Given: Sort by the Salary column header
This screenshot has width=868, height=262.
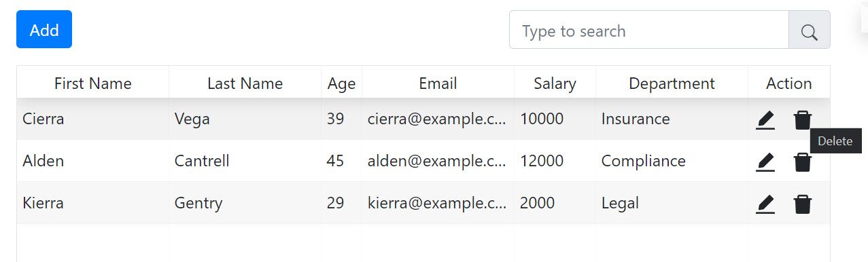Looking at the screenshot, I should point(555,83).
